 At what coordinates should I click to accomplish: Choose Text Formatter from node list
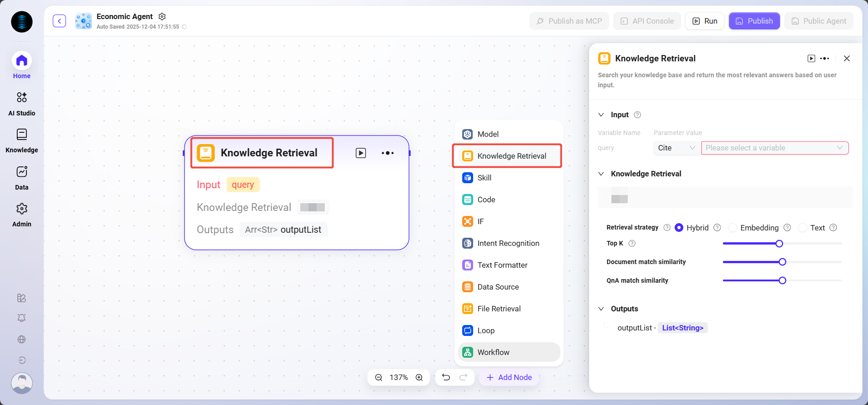tap(502, 265)
